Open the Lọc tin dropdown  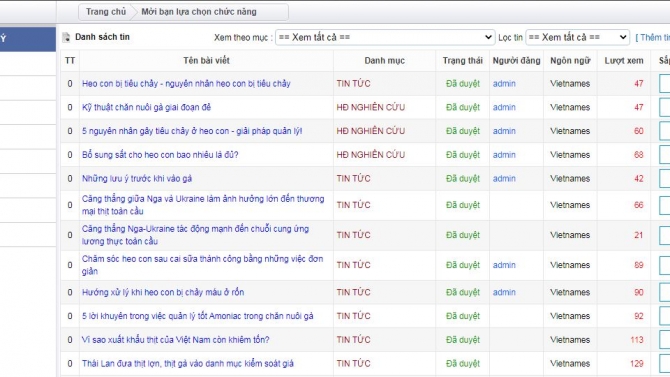[x=578, y=37]
